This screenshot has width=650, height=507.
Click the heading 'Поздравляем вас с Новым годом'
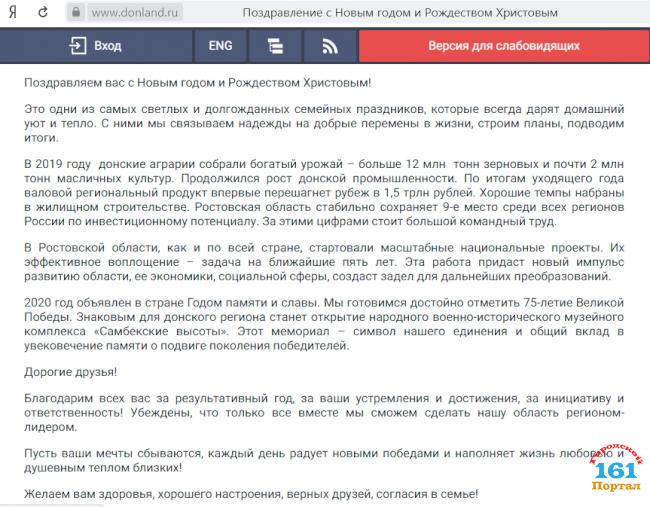tap(197, 82)
